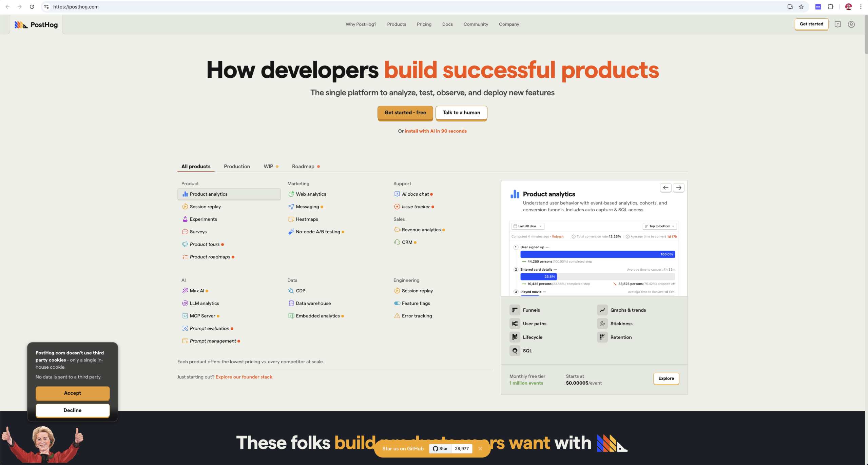Open the Top to bottom dropdown

659,226
